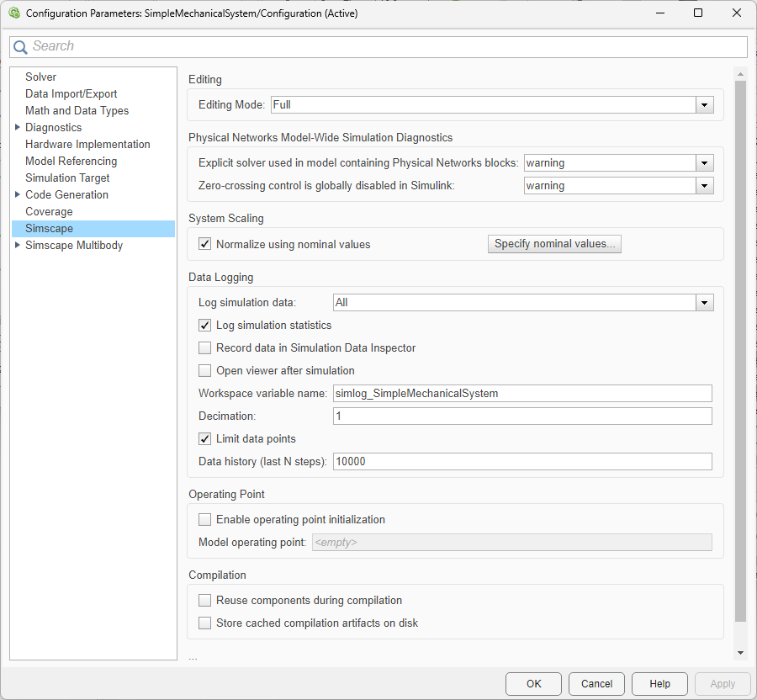Select Solver in the category tree
Screen dimensions: 757x700
(x=41, y=77)
